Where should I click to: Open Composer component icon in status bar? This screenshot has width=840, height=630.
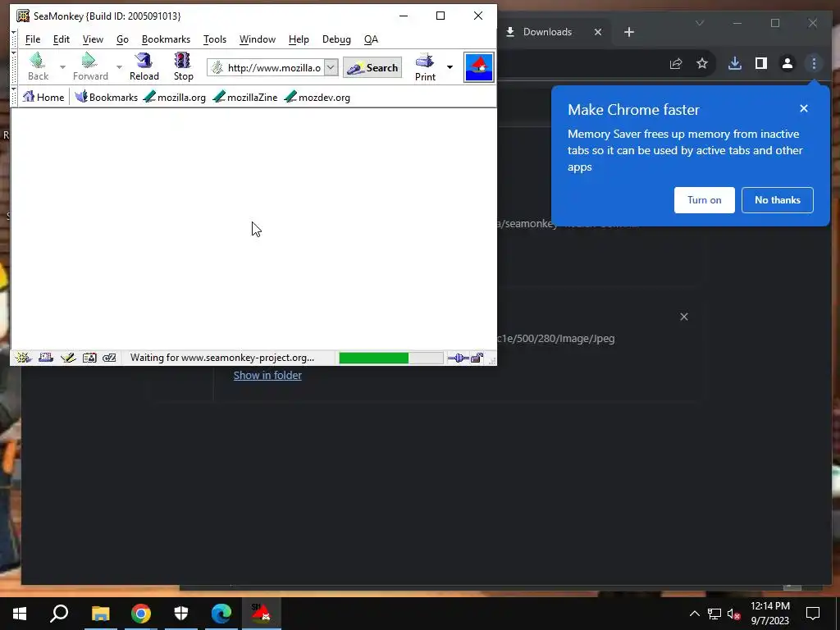pyautogui.click(x=68, y=358)
